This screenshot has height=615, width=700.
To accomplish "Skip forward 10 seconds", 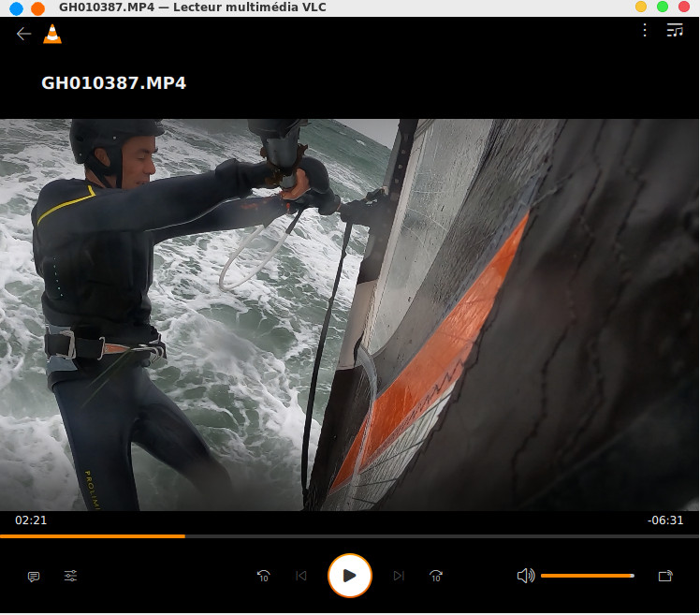I will (x=435, y=576).
